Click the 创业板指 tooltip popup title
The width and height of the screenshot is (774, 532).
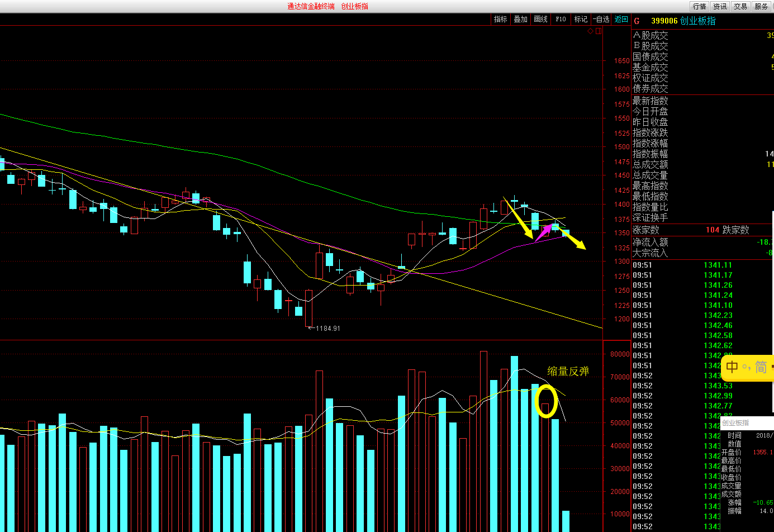735,423
